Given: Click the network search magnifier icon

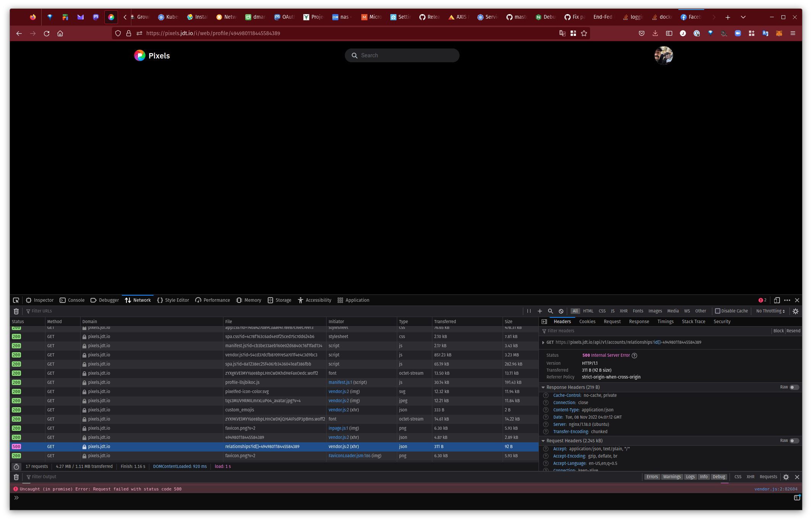Looking at the screenshot, I should 550,311.
